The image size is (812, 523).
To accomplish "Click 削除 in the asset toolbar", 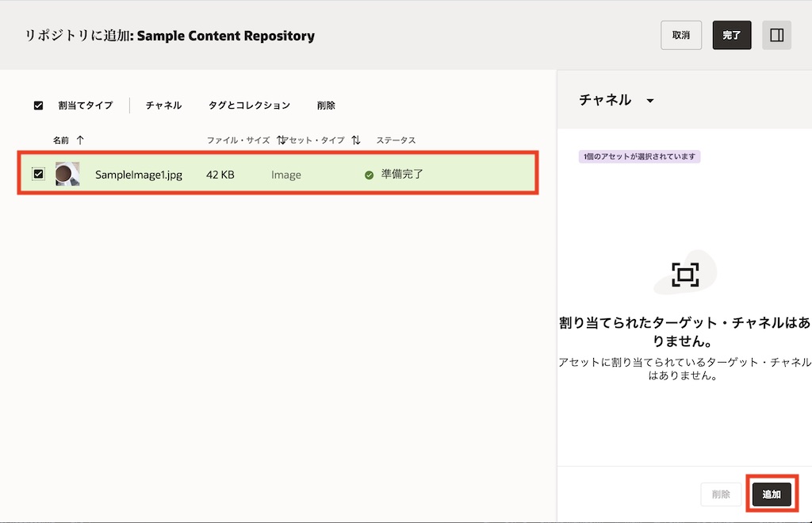I will tap(326, 106).
